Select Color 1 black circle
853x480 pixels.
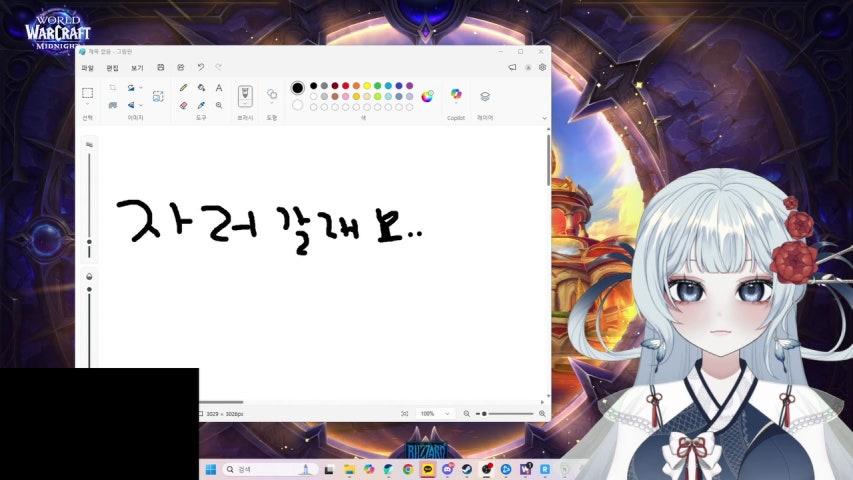298,88
